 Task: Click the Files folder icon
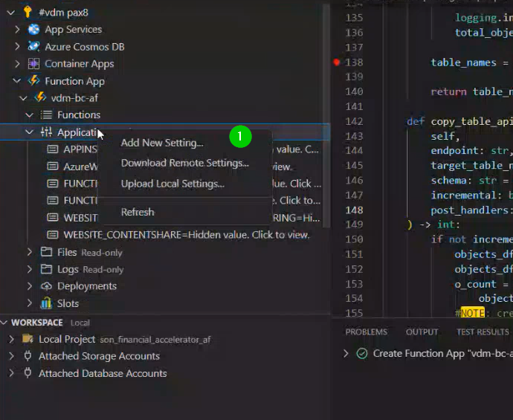(x=46, y=252)
